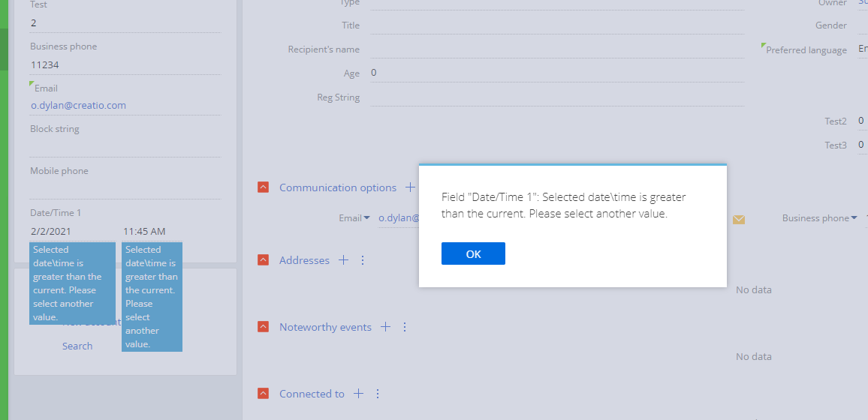Image resolution: width=868 pixels, height=420 pixels.
Task: Open Addresses three-dot actions menu
Action: (363, 259)
